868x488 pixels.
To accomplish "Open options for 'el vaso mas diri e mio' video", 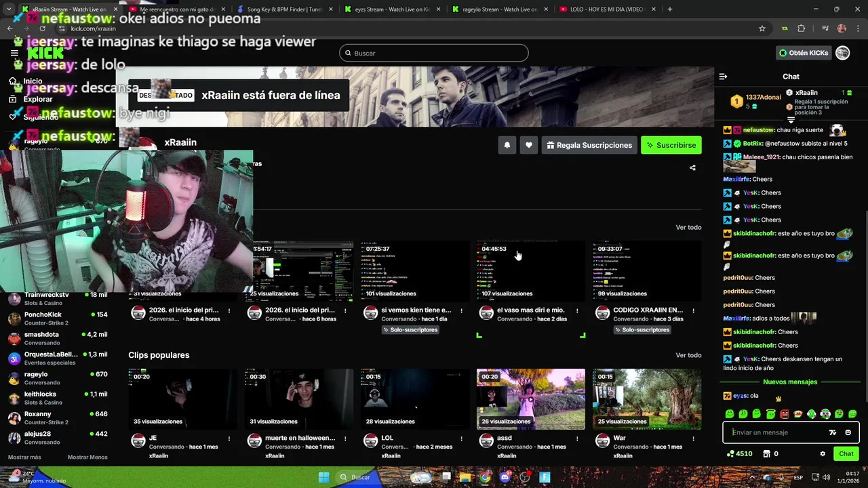I will (x=577, y=310).
